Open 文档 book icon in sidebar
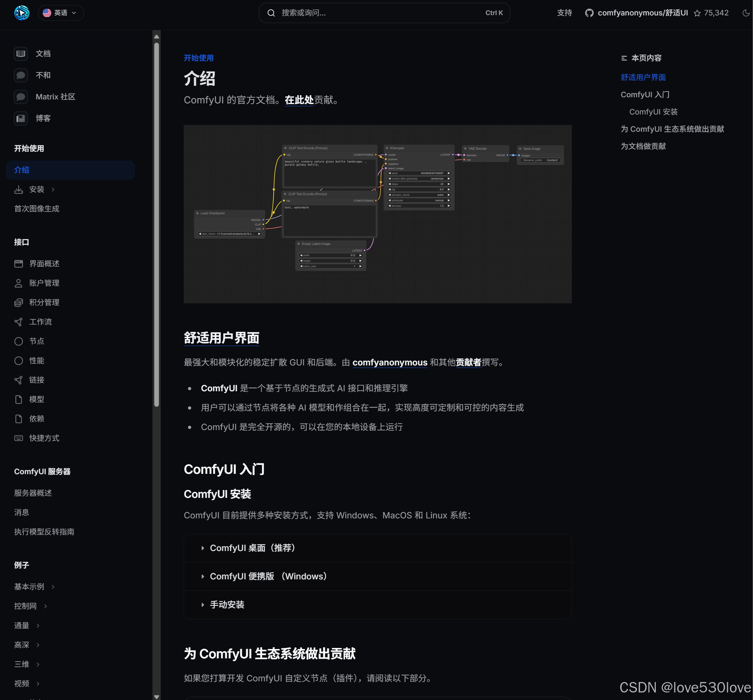The image size is (753, 700). (21, 54)
